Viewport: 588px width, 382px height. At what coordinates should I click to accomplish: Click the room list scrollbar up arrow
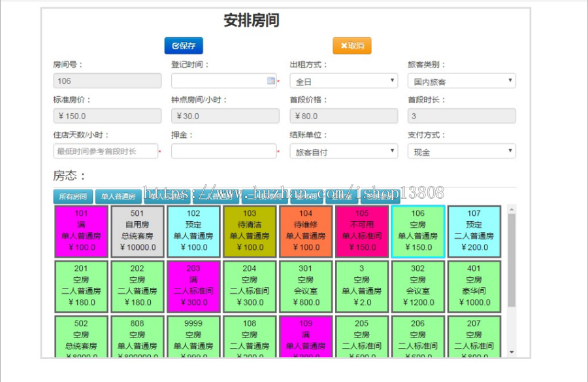click(x=512, y=209)
